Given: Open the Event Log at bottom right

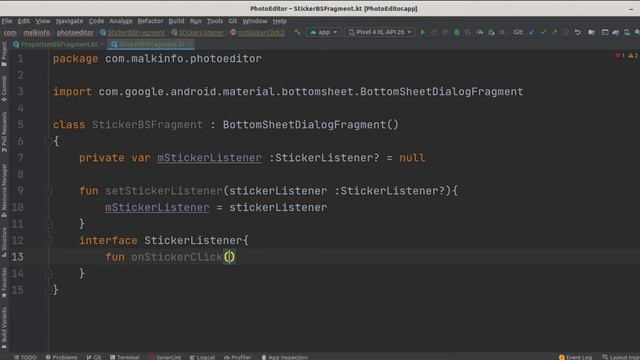Looking at the screenshot, I should coord(576,357).
